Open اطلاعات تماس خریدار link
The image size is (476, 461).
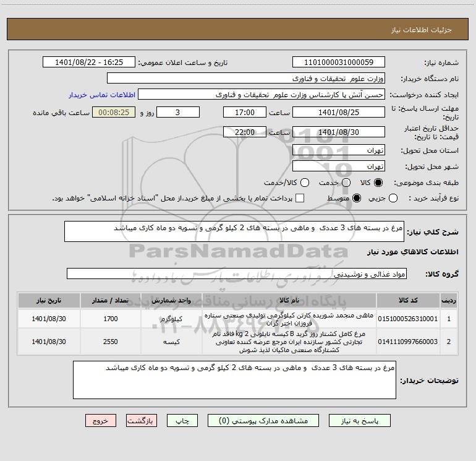point(102,95)
